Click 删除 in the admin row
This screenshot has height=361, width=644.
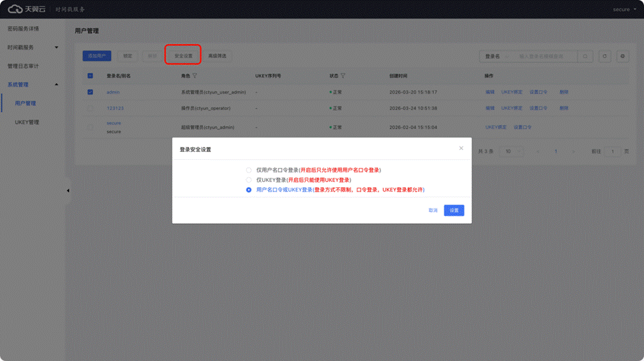coord(564,92)
